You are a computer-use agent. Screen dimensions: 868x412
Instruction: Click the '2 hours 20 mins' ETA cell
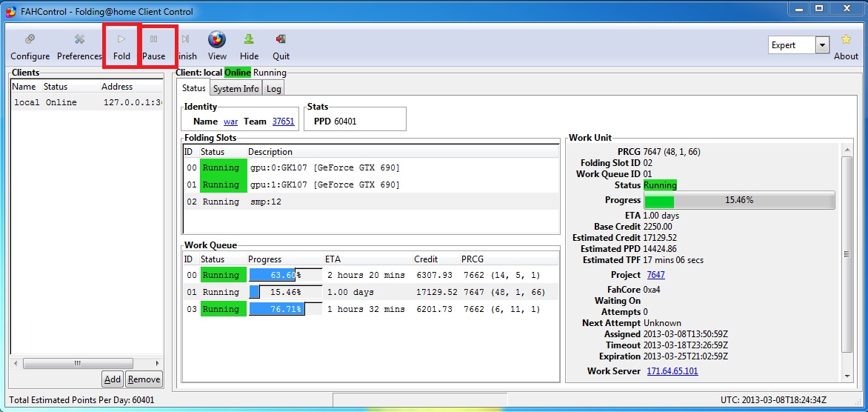click(x=366, y=275)
